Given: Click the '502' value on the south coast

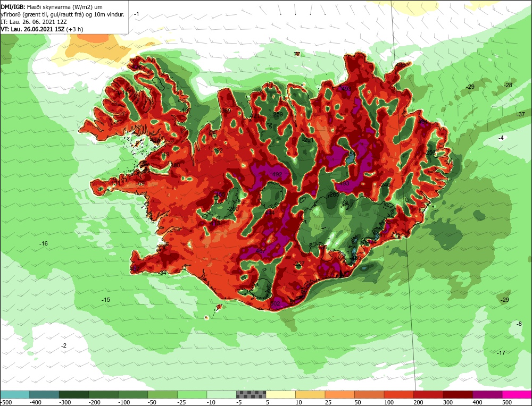Looking at the screenshot, I should pyautogui.click(x=275, y=303).
